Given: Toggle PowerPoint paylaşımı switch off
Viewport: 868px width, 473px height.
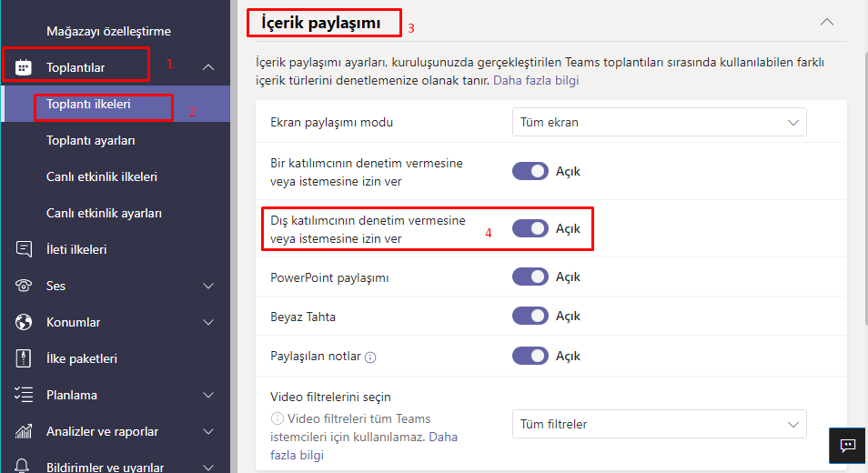Looking at the screenshot, I should (x=530, y=277).
